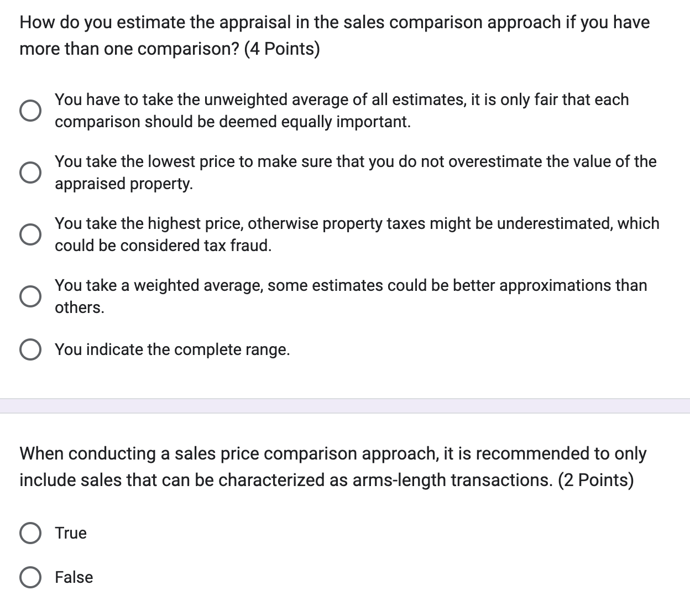Viewport: 690px width, 616px height.
Task: Click the 2 Points label text
Action: click(597, 480)
